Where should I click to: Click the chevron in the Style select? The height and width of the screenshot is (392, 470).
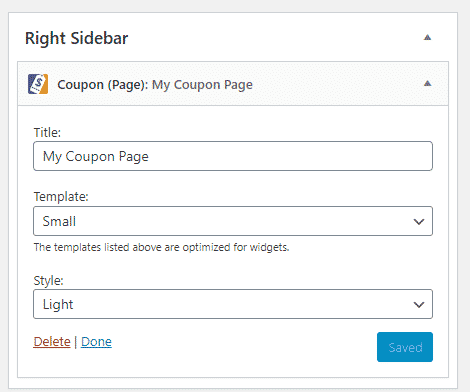pyautogui.click(x=419, y=305)
